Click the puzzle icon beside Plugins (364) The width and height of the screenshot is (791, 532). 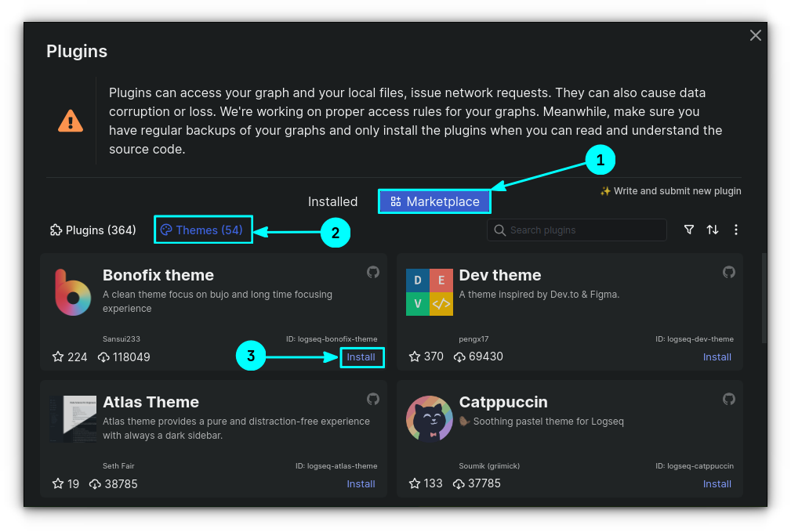click(55, 230)
